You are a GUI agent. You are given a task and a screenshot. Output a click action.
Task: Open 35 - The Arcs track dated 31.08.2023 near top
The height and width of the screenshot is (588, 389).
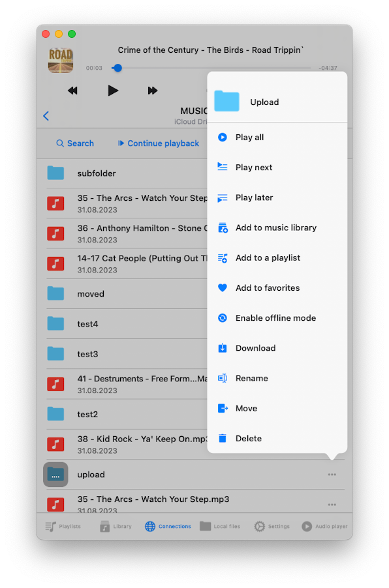[x=127, y=203]
